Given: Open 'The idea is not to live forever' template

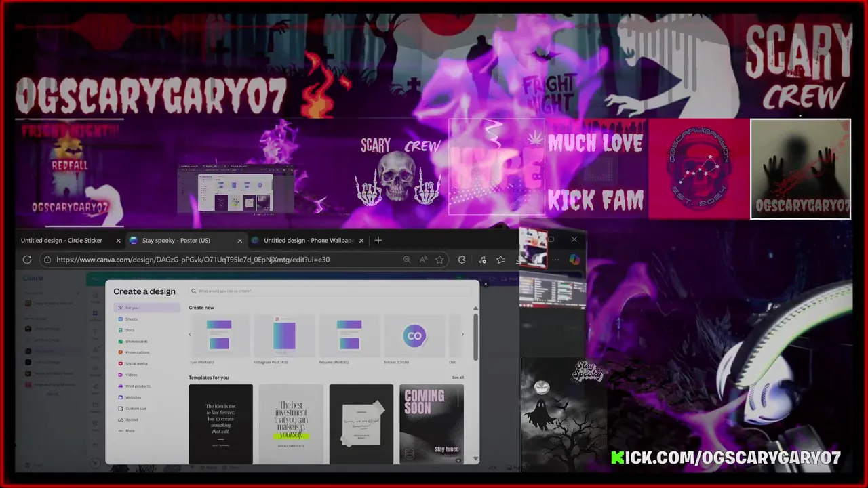Looking at the screenshot, I should [x=220, y=424].
